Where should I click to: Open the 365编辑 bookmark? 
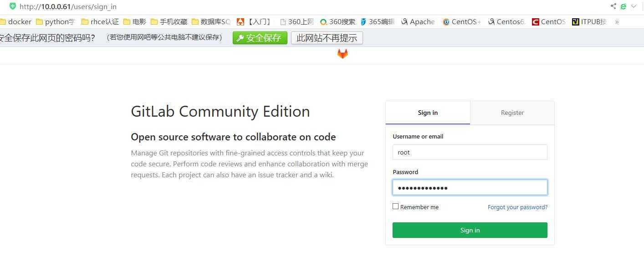[x=378, y=22]
